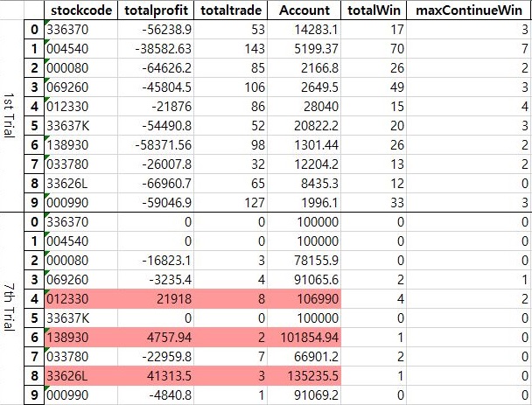Screen dimensions: 532x405
Task: Click Account value 66901.2
Action: (304, 357)
